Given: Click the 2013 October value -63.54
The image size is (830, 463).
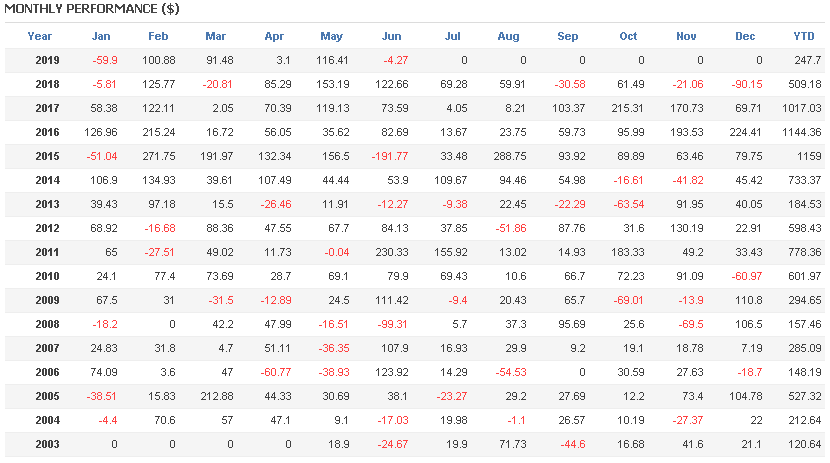Looking at the screenshot, I should click(628, 204).
